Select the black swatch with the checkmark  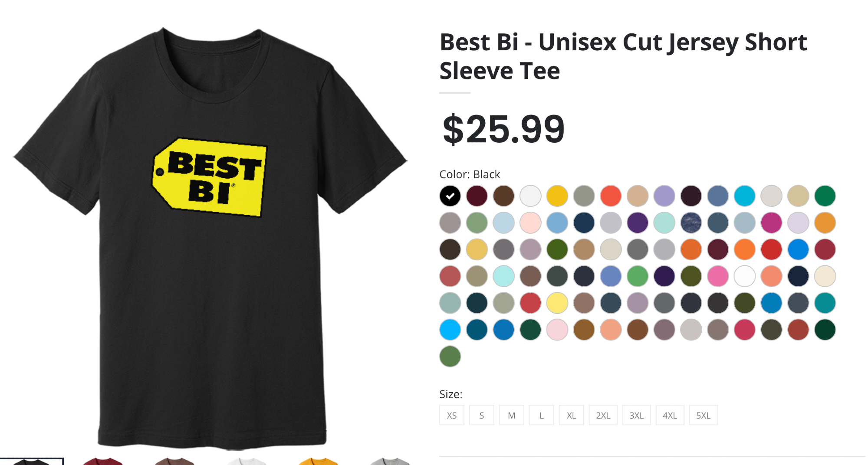coord(450,196)
